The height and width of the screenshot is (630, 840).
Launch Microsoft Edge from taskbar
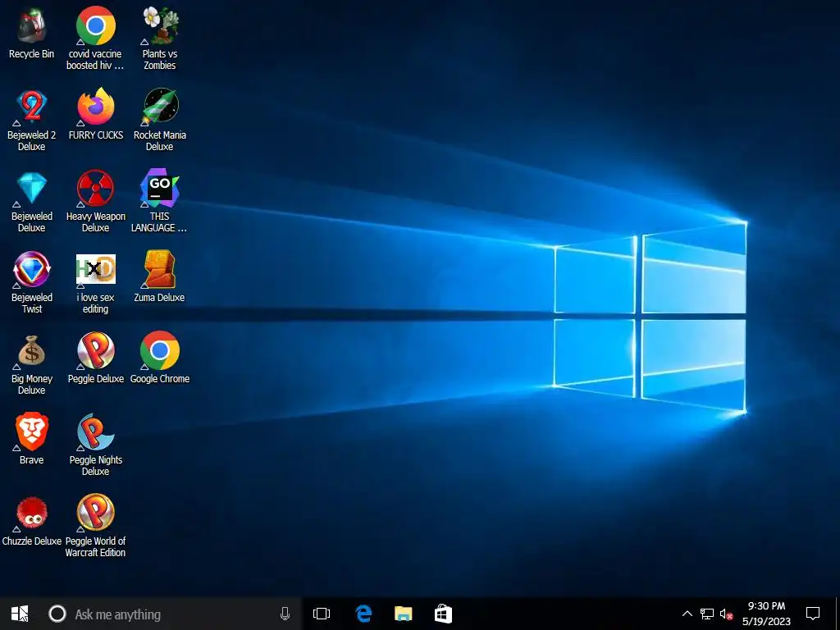(x=363, y=614)
